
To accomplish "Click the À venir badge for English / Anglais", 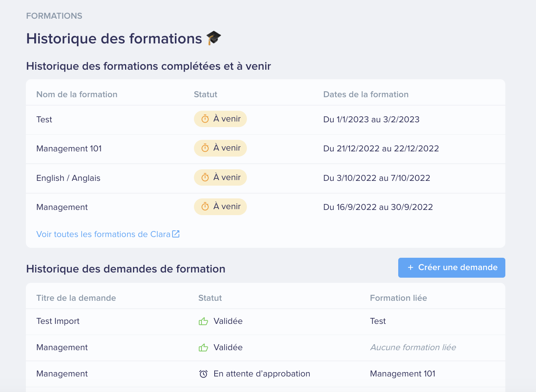I will (220, 177).
